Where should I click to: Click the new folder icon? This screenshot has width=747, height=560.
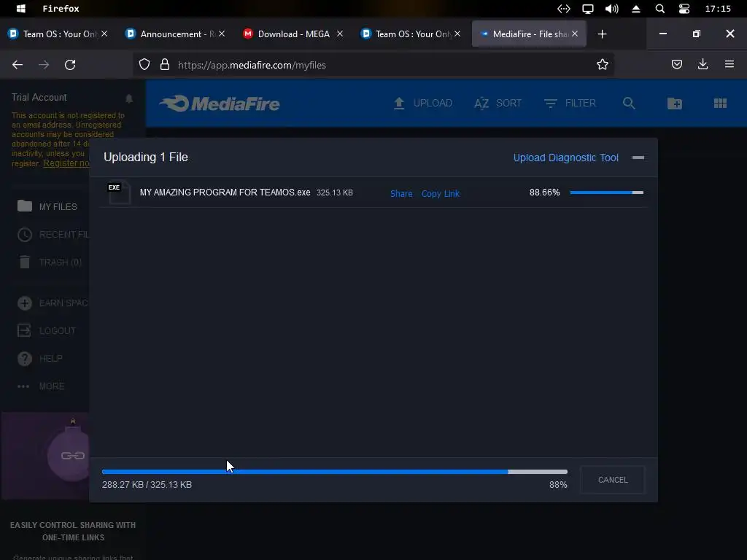(675, 104)
